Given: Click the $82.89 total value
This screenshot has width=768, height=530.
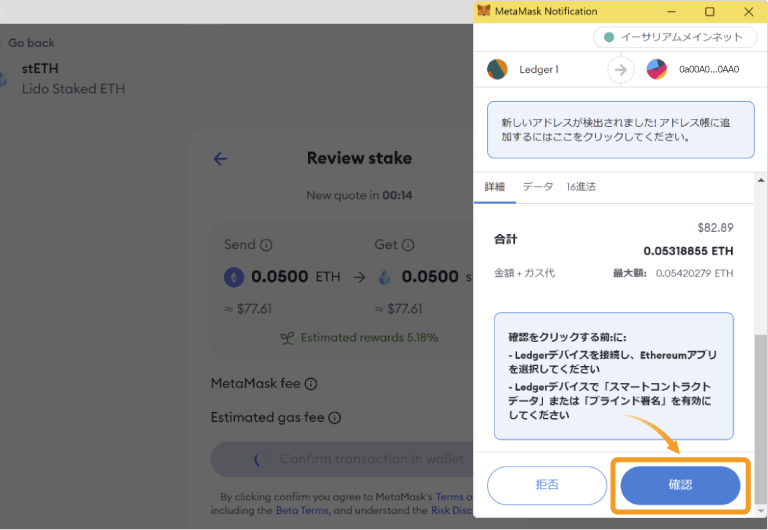Looking at the screenshot, I should (715, 228).
